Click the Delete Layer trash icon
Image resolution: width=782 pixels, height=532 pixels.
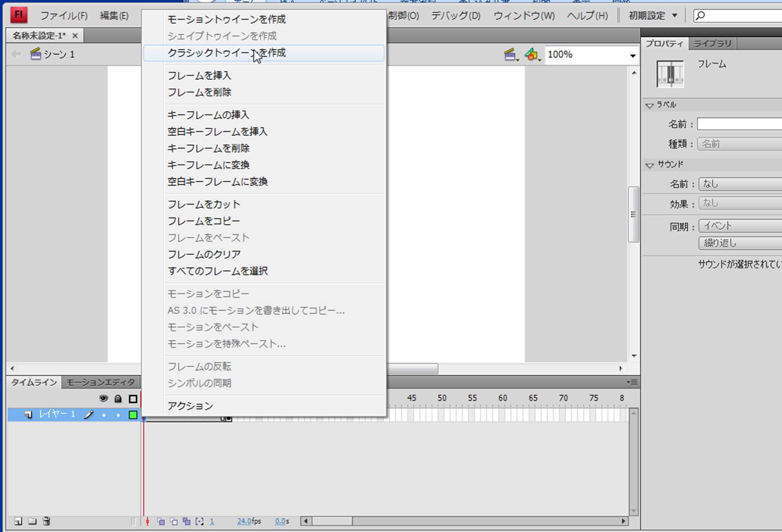click(x=47, y=521)
